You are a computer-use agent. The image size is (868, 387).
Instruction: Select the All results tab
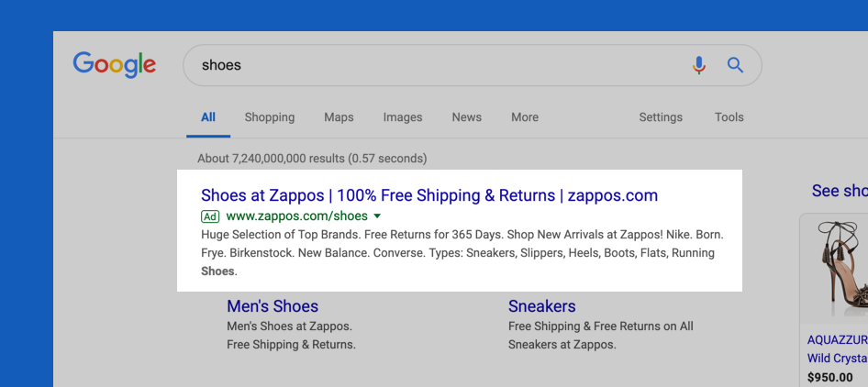tap(208, 117)
